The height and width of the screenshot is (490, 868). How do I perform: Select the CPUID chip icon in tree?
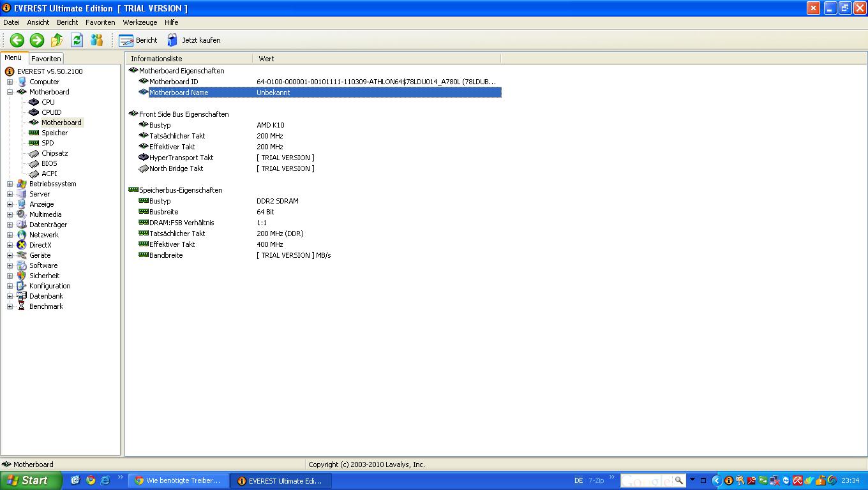point(34,112)
